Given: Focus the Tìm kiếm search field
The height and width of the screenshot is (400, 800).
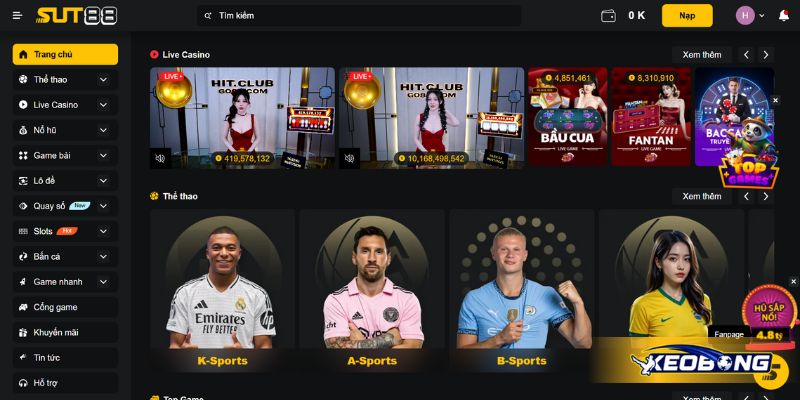Looking at the screenshot, I should [x=359, y=16].
